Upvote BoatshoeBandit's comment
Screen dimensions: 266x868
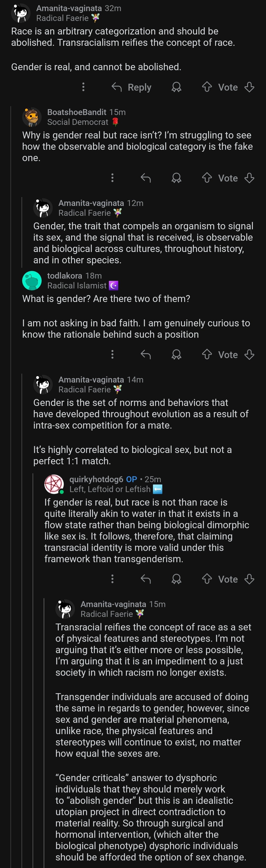pyautogui.click(x=207, y=178)
